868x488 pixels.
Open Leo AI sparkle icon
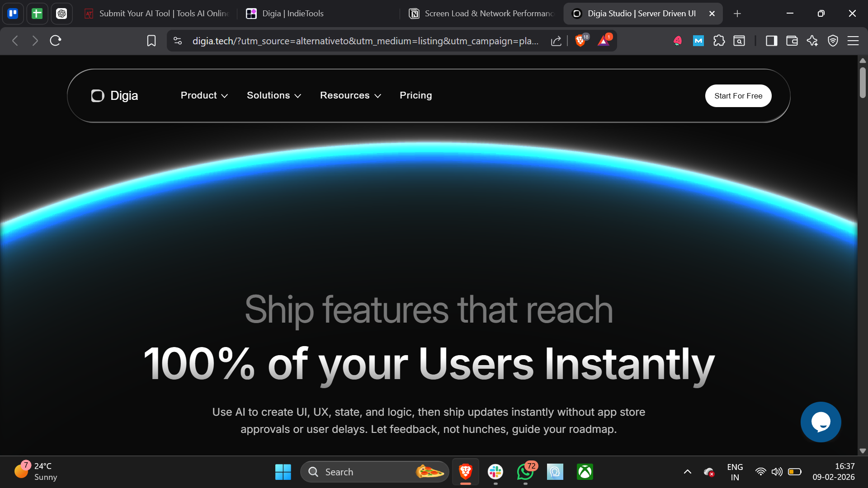812,41
